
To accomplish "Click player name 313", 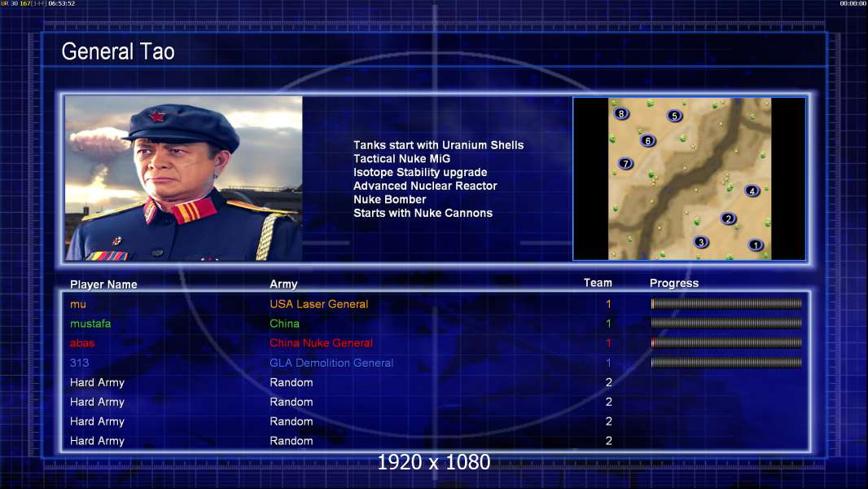I will coord(79,363).
